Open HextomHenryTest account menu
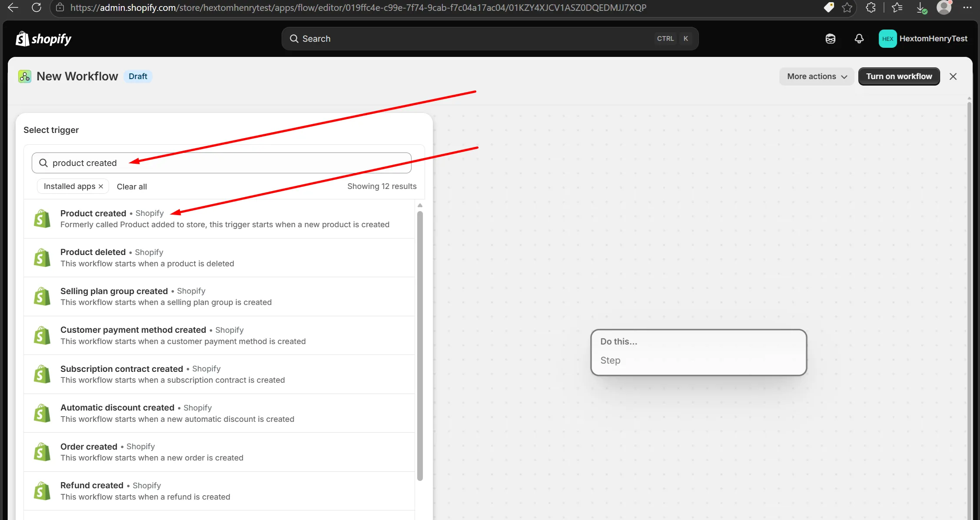This screenshot has height=520, width=980. point(923,39)
